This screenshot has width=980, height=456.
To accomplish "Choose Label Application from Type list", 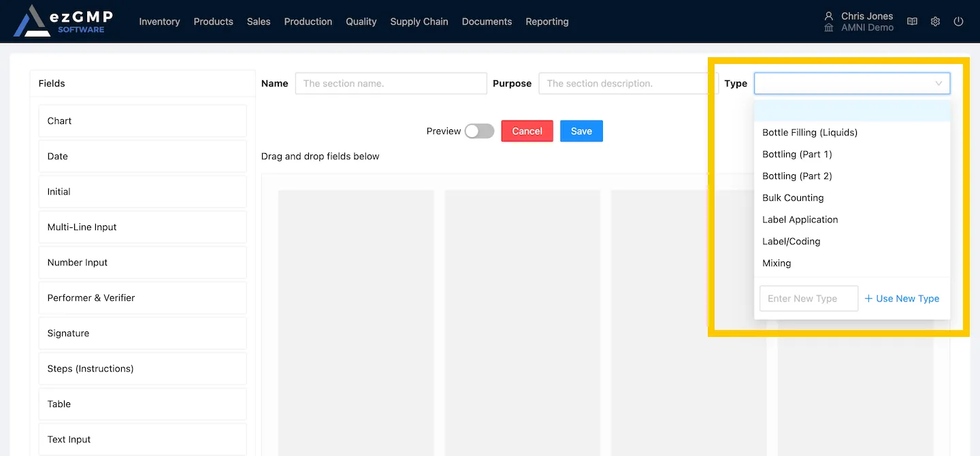I will pos(800,220).
